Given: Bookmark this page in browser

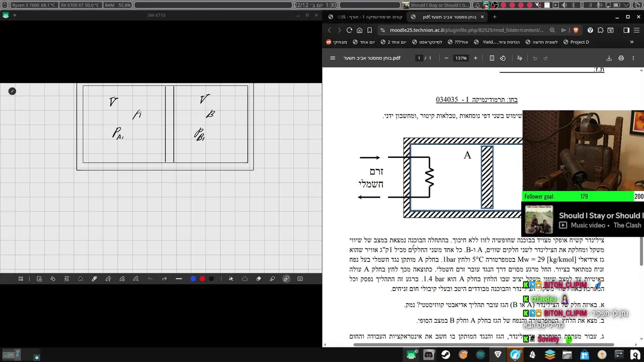Looking at the screenshot, I should click(x=370, y=30).
